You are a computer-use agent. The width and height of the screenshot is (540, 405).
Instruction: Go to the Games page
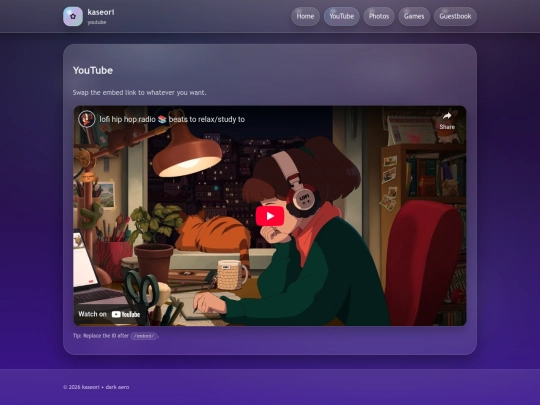click(414, 16)
